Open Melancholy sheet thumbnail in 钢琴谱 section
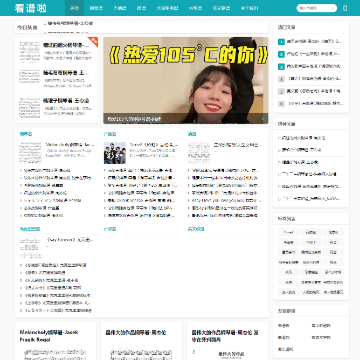360x360 pixels. (x=30, y=153)
